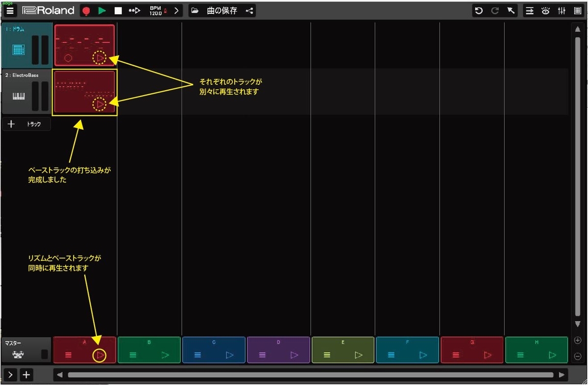Toggle the step play button beside stop
Viewport: 588px width, 385px height.
tap(134, 11)
